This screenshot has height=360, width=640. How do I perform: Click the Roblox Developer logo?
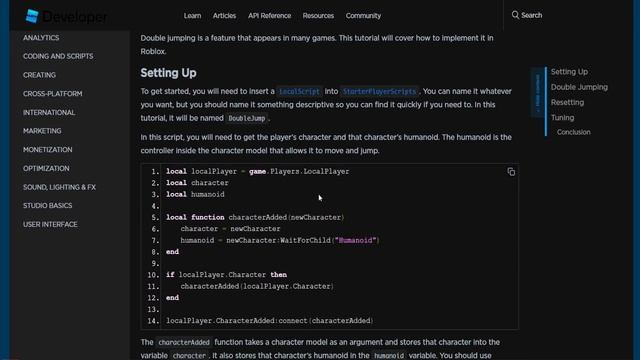click(66, 16)
